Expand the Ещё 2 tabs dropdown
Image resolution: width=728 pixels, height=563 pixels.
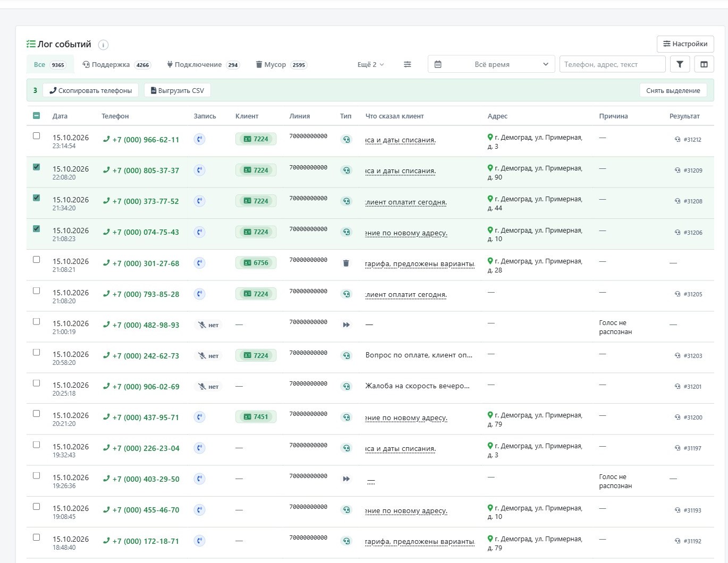pos(370,64)
